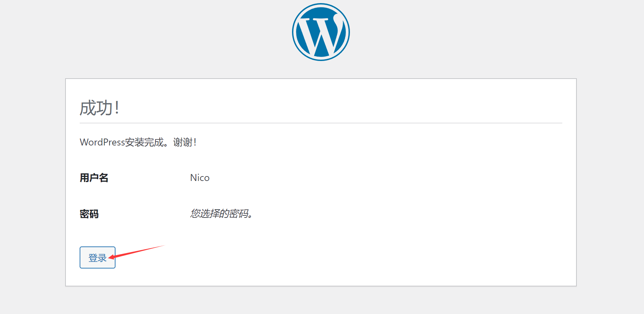Click the text WordPress安装完成。谢谢!
The height and width of the screenshot is (314, 644).
pos(138,142)
